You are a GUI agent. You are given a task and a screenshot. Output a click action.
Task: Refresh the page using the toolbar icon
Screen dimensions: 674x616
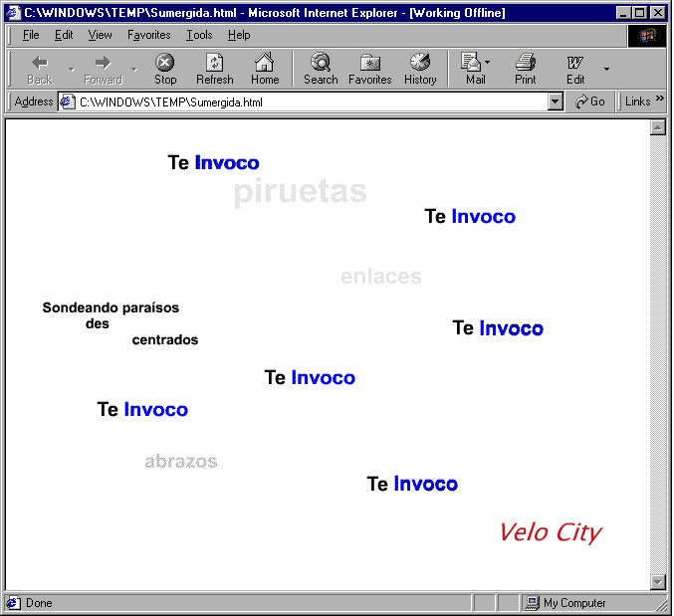click(x=214, y=68)
